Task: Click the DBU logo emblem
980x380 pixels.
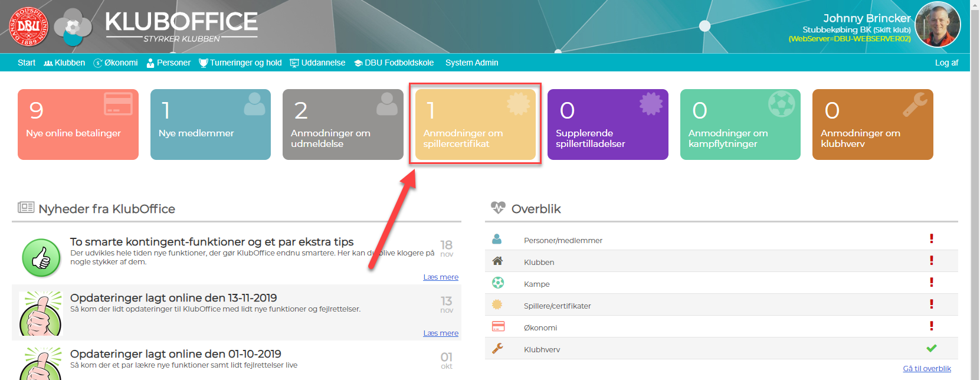Action: point(28,27)
